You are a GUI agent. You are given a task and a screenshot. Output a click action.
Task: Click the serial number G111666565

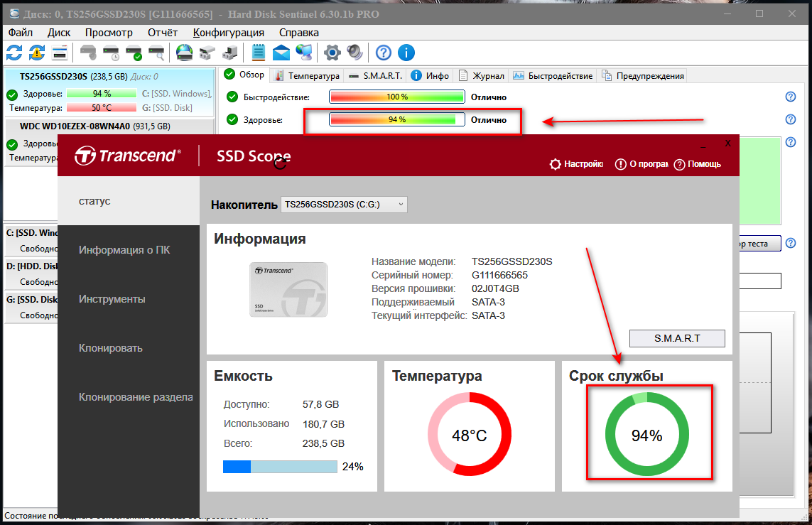[x=499, y=275]
